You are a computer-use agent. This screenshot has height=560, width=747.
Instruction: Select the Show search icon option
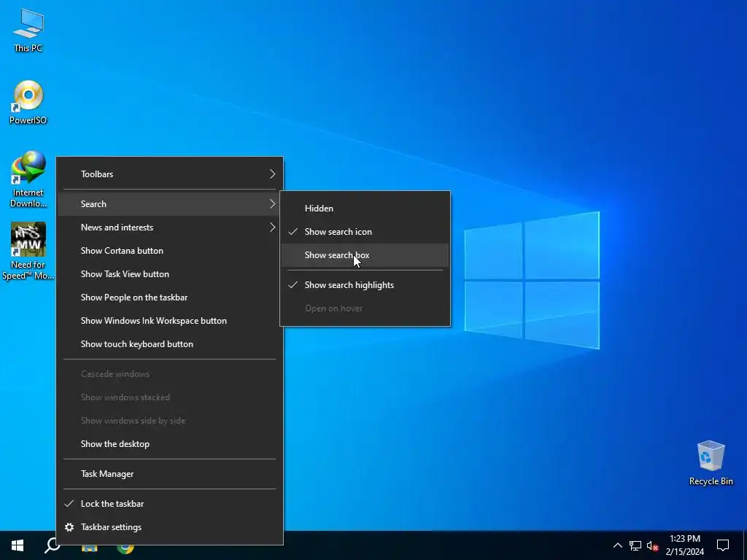[365, 232]
